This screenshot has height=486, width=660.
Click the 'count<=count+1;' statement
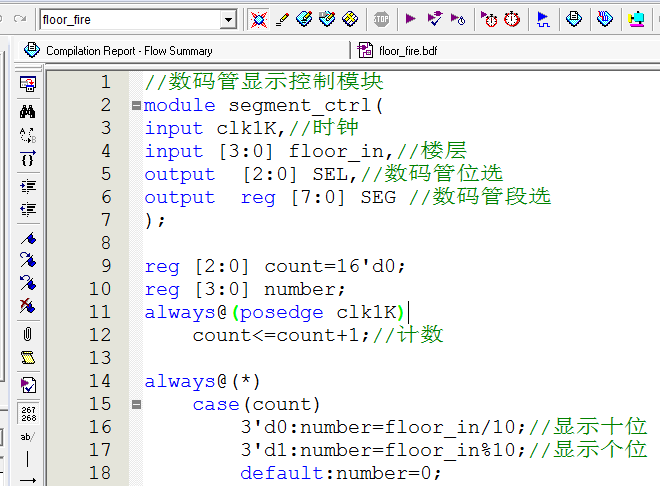click(281, 335)
